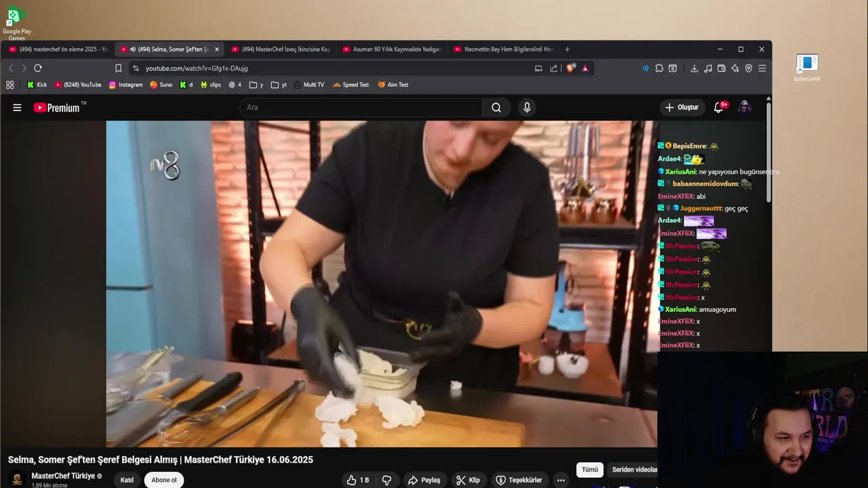
Task: Click the video title Selma, Somer Şef'ten
Action: click(161, 460)
